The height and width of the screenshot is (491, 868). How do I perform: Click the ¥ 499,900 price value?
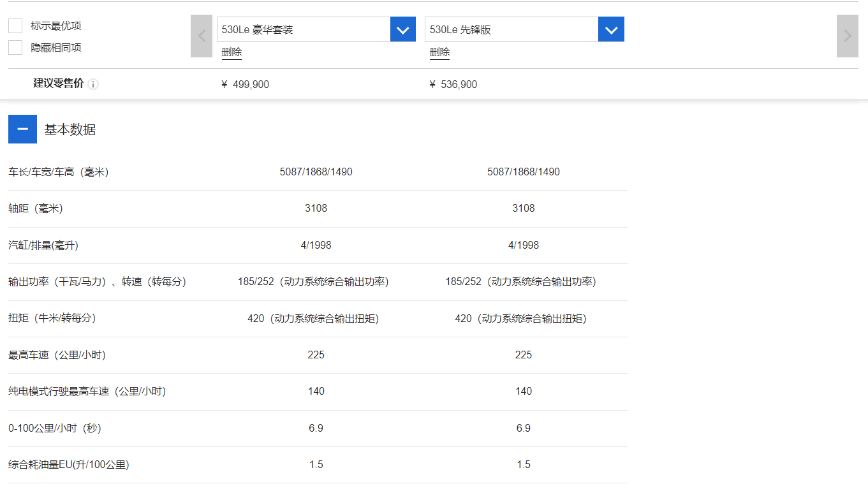pyautogui.click(x=246, y=84)
